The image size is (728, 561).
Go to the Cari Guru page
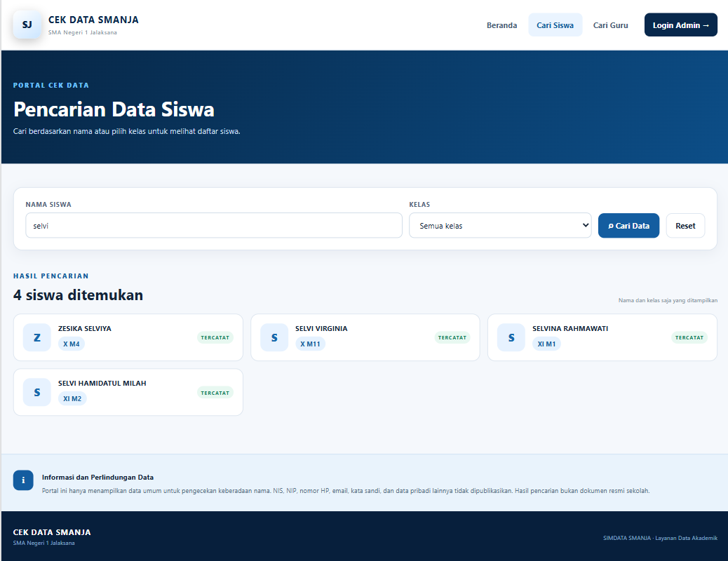click(x=611, y=25)
